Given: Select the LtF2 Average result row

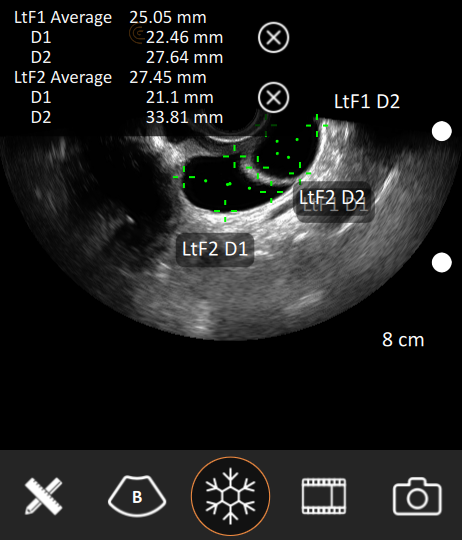Looking at the screenshot, I should coord(110,77).
